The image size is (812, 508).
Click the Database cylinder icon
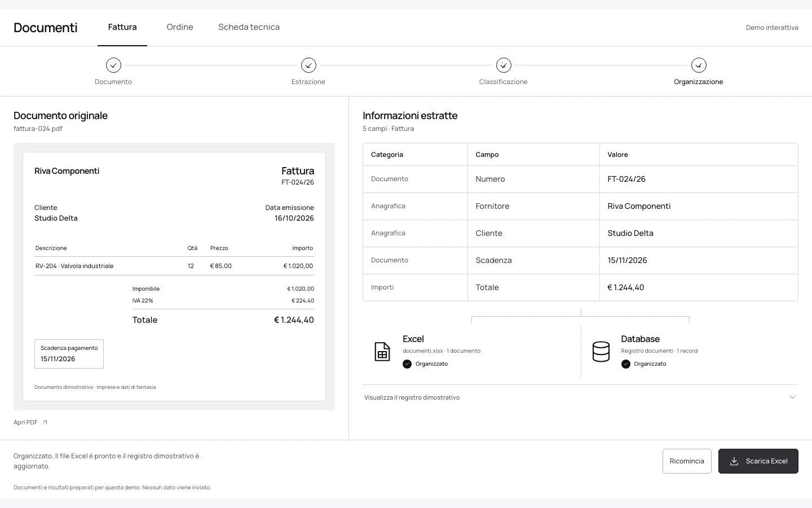point(601,352)
